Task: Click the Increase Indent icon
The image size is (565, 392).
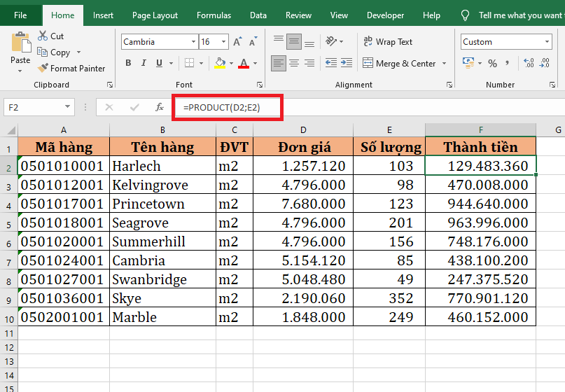Action: [x=347, y=64]
